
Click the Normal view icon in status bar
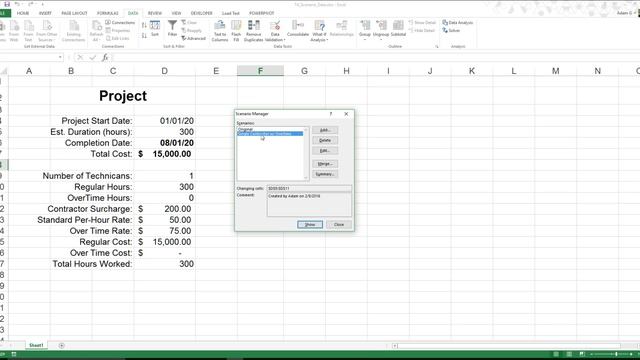coord(556,354)
